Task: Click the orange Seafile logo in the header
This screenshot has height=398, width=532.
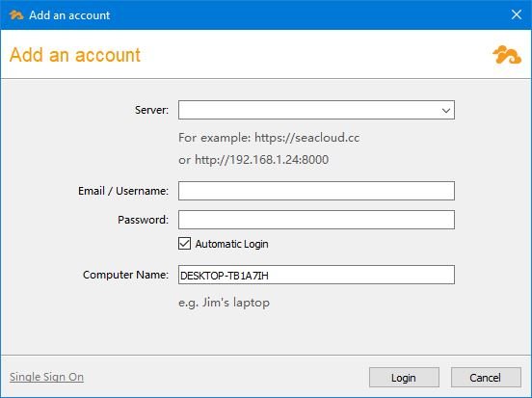Action: point(507,55)
